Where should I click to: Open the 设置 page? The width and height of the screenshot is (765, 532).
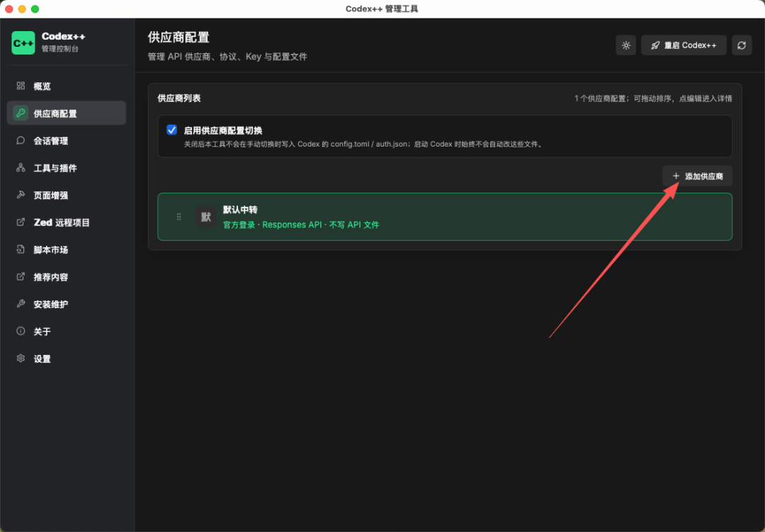[x=67, y=359]
